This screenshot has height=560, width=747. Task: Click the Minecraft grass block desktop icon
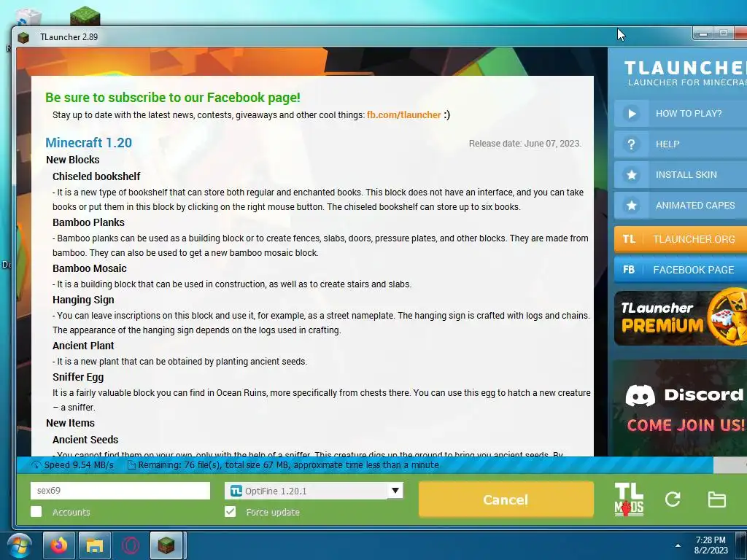coord(85,16)
